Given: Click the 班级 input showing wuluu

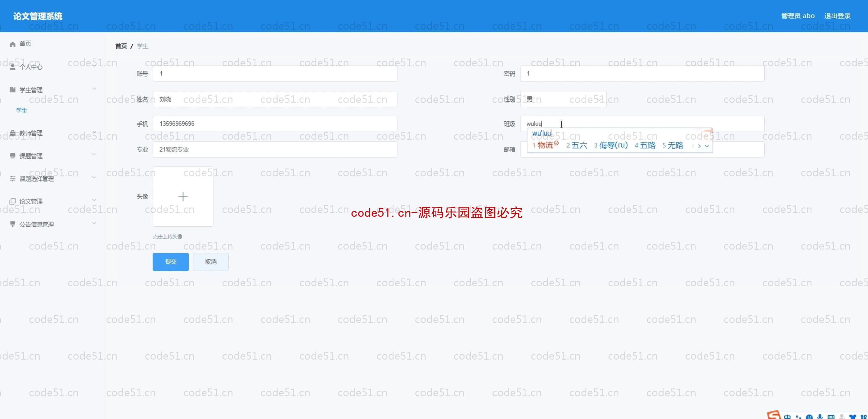Looking at the screenshot, I should (x=642, y=124).
